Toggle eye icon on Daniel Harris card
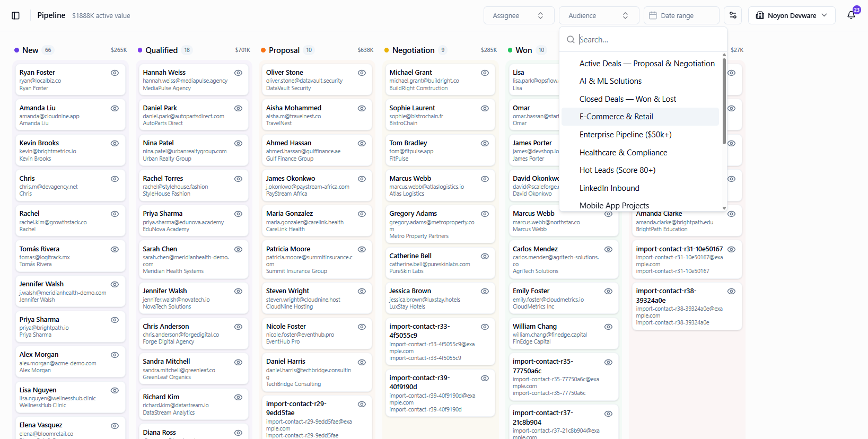This screenshot has height=439, width=868. pos(362,362)
